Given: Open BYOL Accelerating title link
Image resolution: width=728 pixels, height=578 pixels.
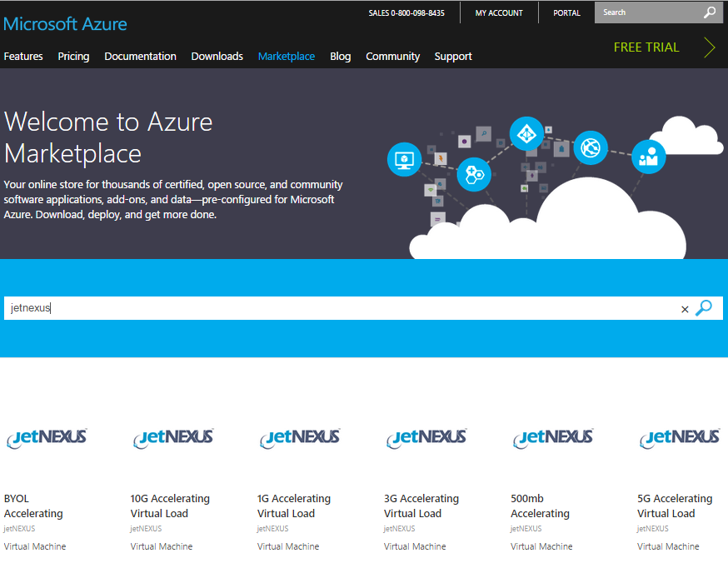Looking at the screenshot, I should click(x=33, y=506).
